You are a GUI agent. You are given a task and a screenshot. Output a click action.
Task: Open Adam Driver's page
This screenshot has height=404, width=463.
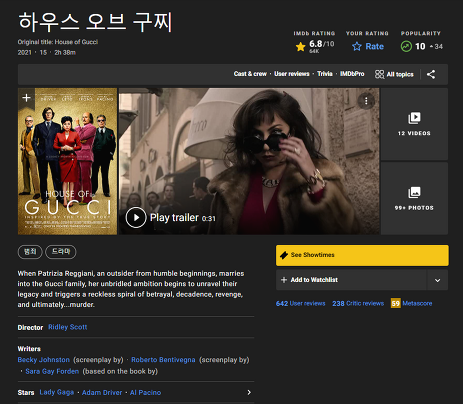coord(102,392)
